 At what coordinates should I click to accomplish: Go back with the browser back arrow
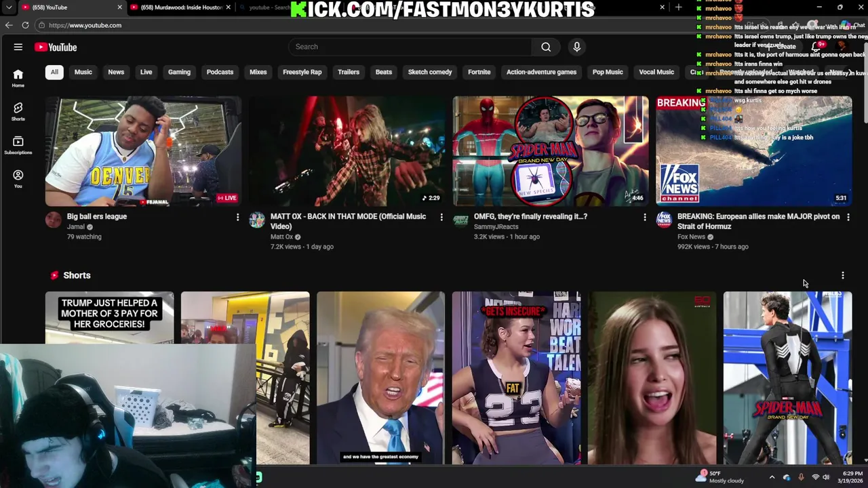pos(9,25)
